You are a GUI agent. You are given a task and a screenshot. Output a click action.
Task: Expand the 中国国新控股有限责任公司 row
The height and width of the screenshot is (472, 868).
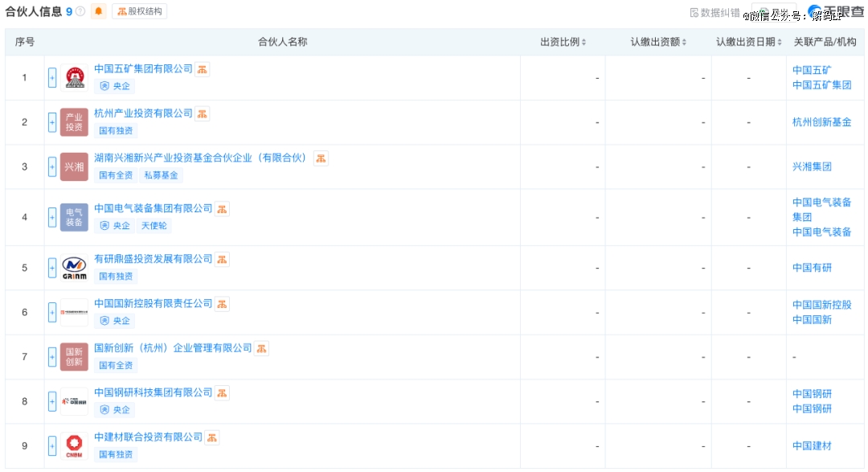coord(52,313)
